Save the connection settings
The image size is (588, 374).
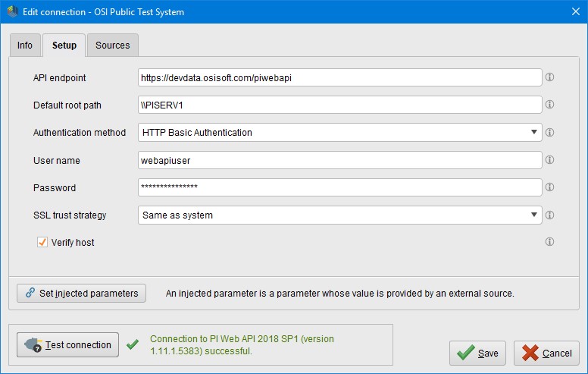[478, 353]
